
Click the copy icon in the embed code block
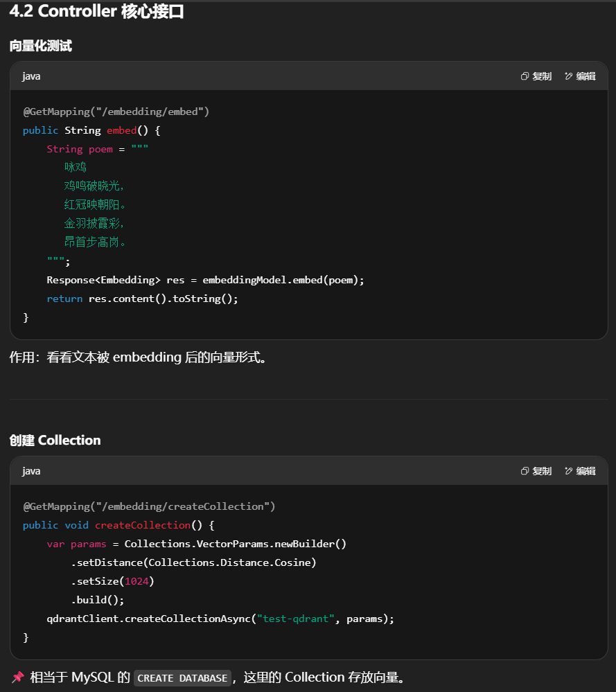click(525, 76)
